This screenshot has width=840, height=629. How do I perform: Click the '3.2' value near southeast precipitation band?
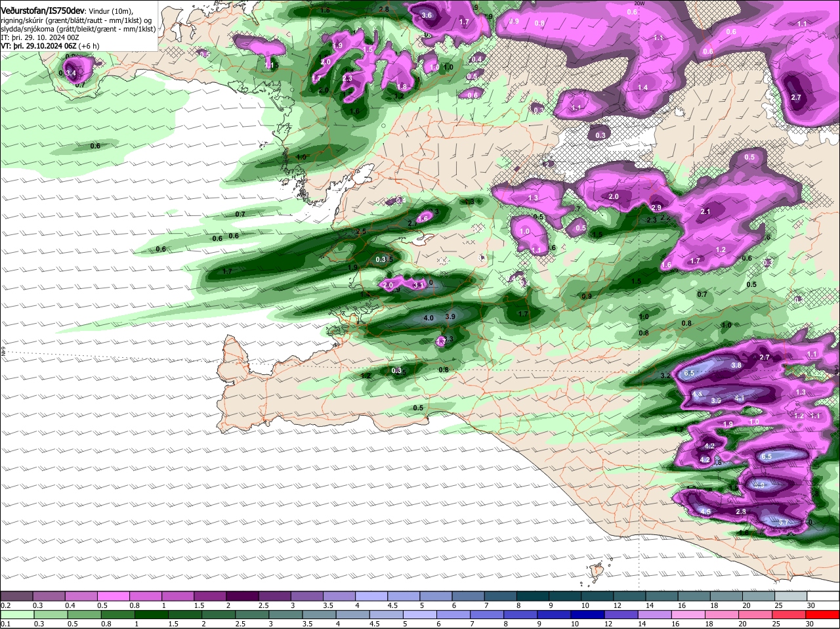click(665, 376)
